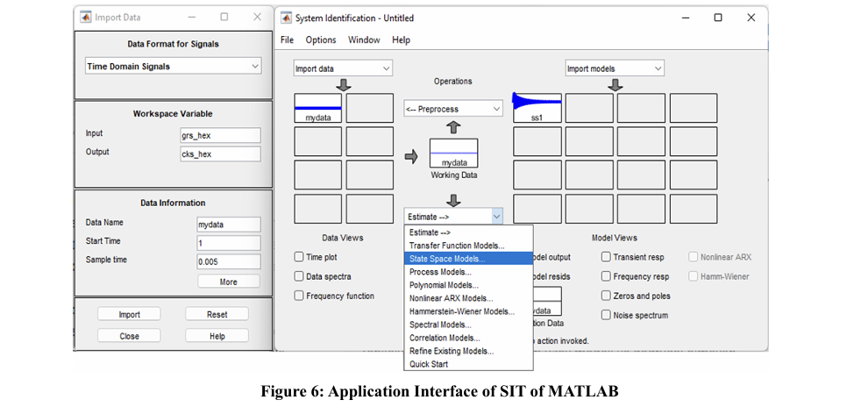This screenshot has width=868, height=407.
Task: Click the Import button
Action: click(x=129, y=314)
